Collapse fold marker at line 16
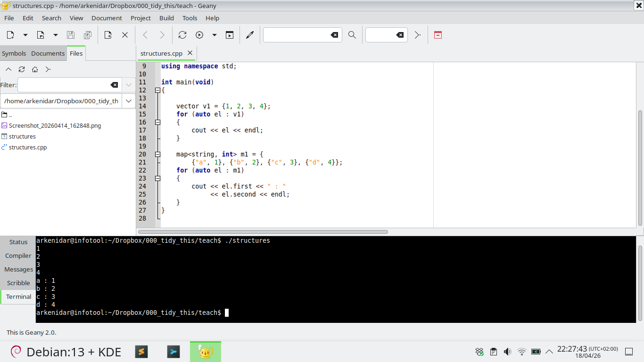This screenshot has height=362, width=644. point(157,122)
